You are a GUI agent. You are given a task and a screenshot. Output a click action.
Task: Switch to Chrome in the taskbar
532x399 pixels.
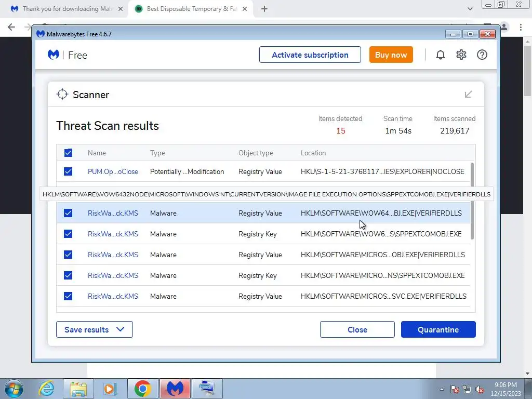pyautogui.click(x=142, y=389)
